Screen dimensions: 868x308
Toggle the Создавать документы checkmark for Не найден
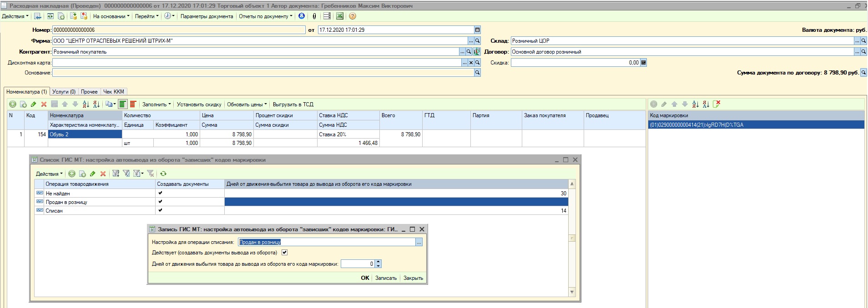160,193
